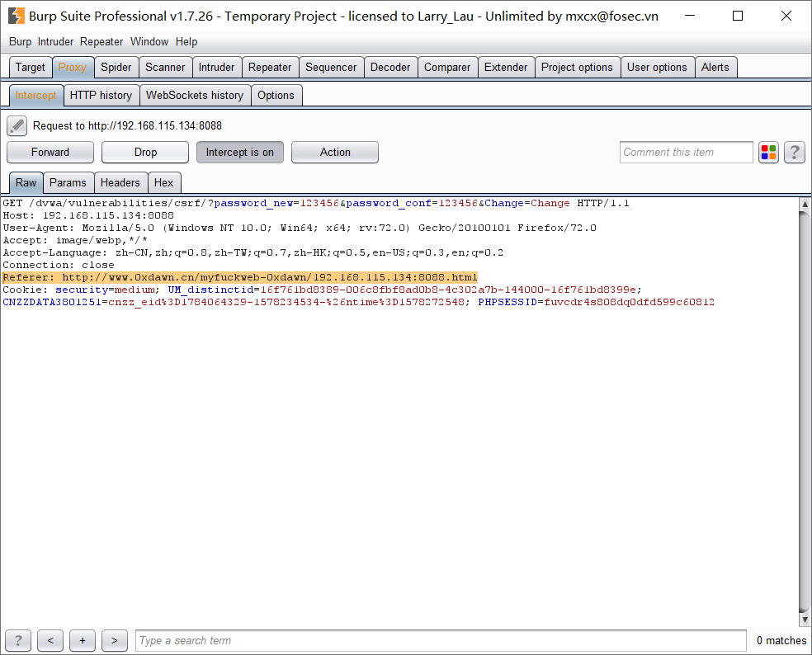Forward the intercepted request
The width and height of the screenshot is (812, 655).
coord(50,153)
